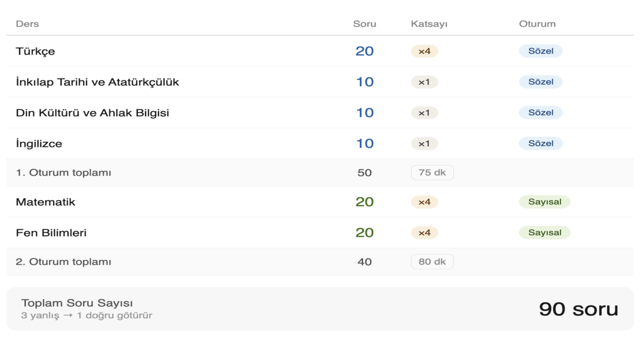The image size is (644, 338).
Task: Select the 2. Oturum toplamı row
Action: (63, 262)
